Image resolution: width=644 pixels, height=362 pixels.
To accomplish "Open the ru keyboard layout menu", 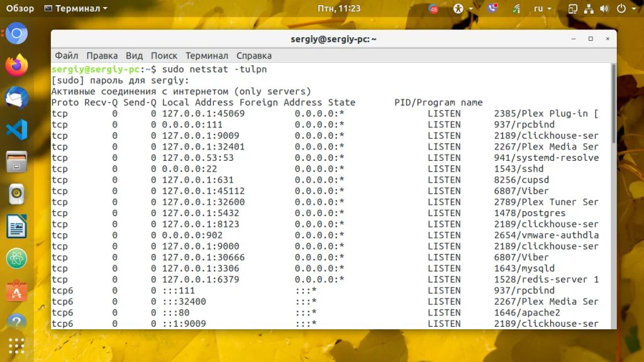I will tap(542, 9).
